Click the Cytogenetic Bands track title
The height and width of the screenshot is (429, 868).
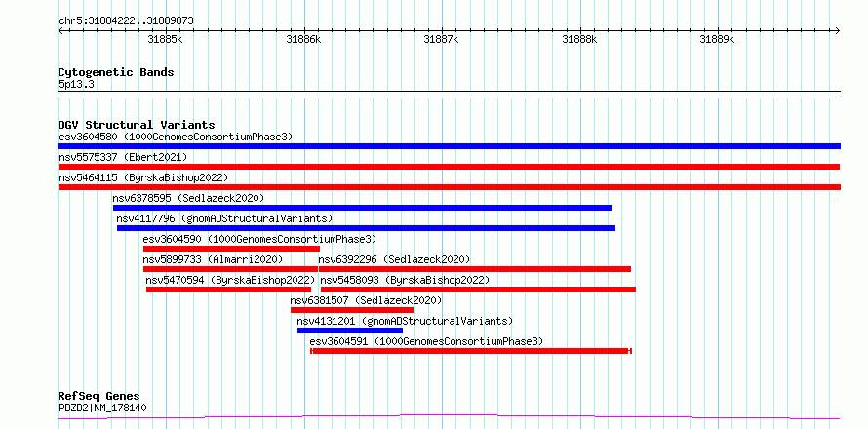[116, 72]
